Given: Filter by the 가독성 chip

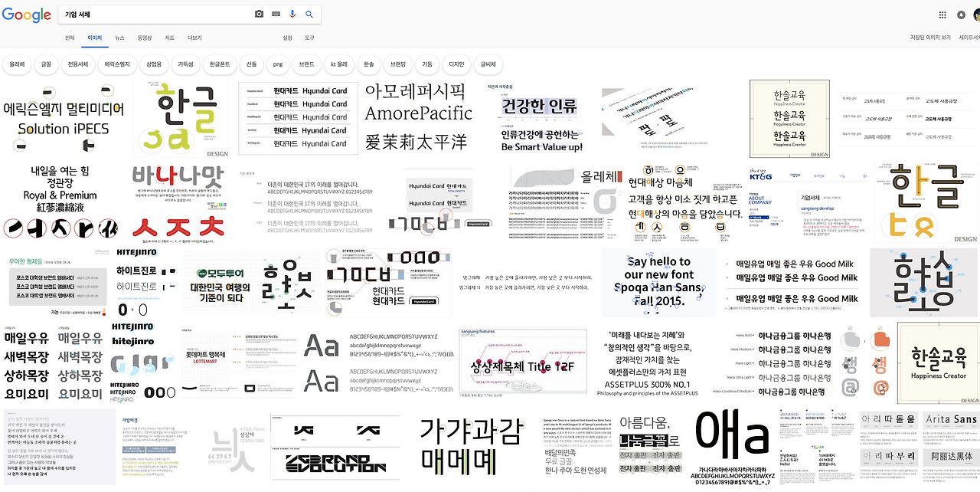Looking at the screenshot, I should (186, 64).
